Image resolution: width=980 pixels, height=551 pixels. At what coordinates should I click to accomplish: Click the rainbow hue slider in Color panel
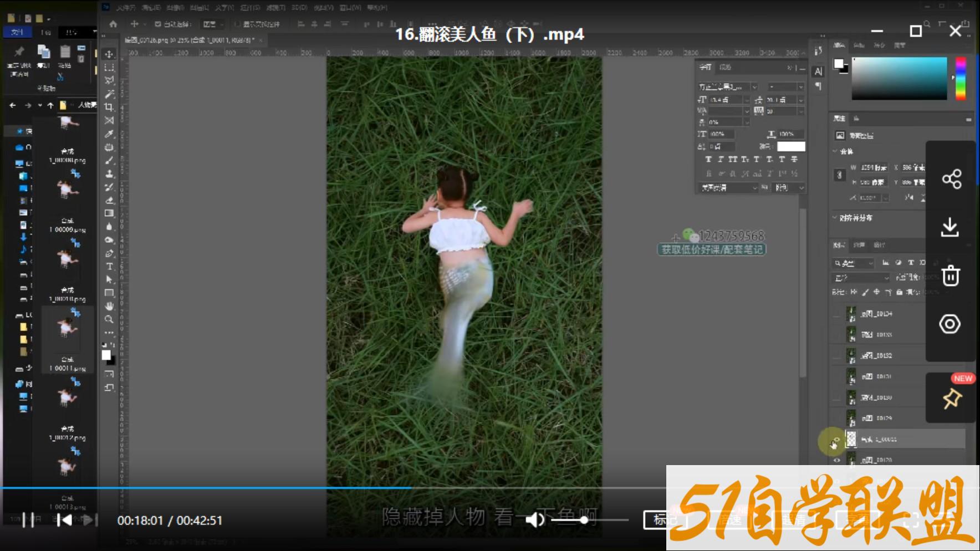[961, 78]
